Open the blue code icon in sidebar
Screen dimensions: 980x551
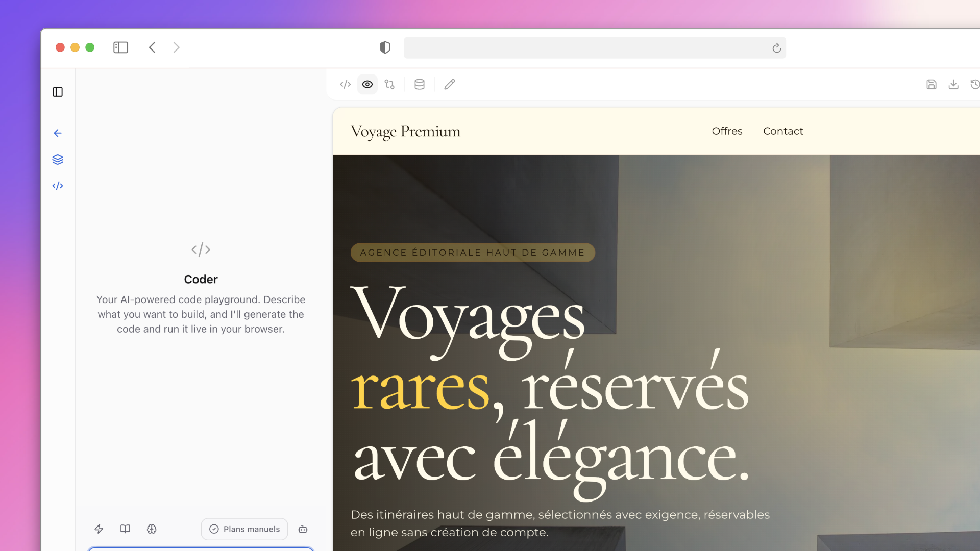(58, 186)
